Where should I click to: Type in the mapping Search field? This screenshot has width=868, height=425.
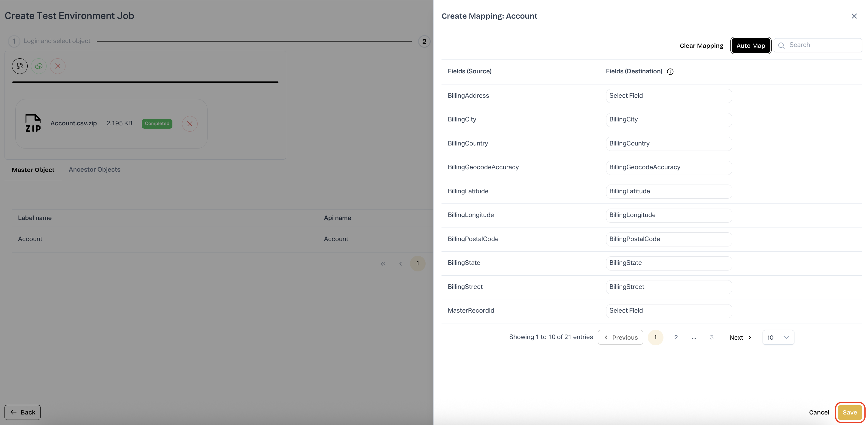[822, 45]
